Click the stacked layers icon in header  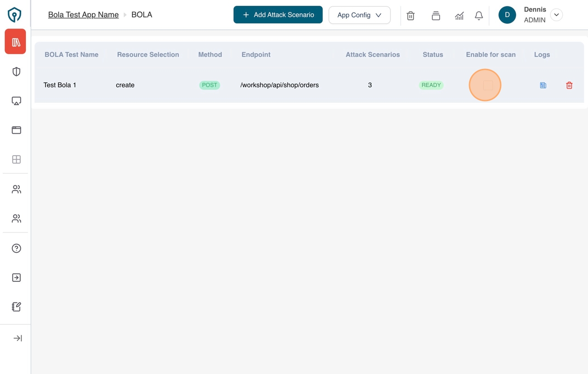pyautogui.click(x=436, y=16)
